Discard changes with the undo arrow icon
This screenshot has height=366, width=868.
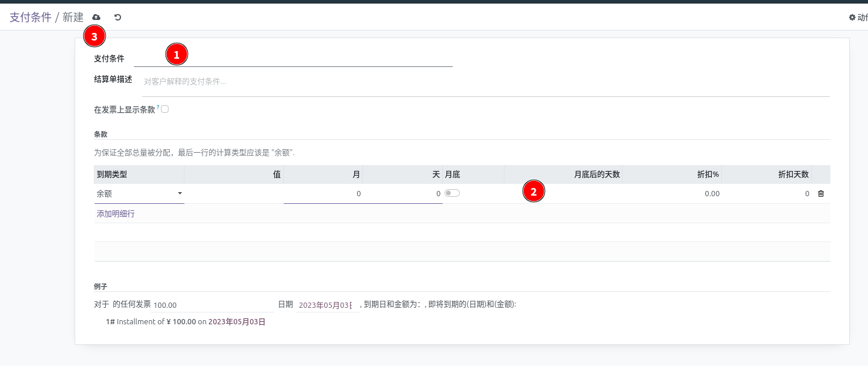[118, 18]
